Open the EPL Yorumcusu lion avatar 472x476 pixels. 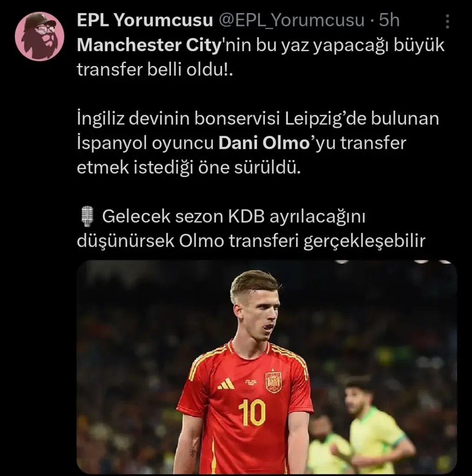point(39,36)
